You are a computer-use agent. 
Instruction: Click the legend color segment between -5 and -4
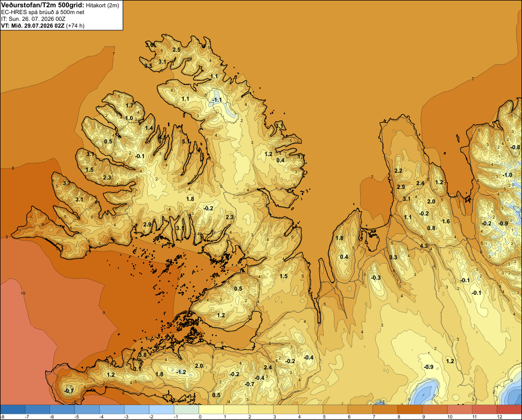coord(87,409)
